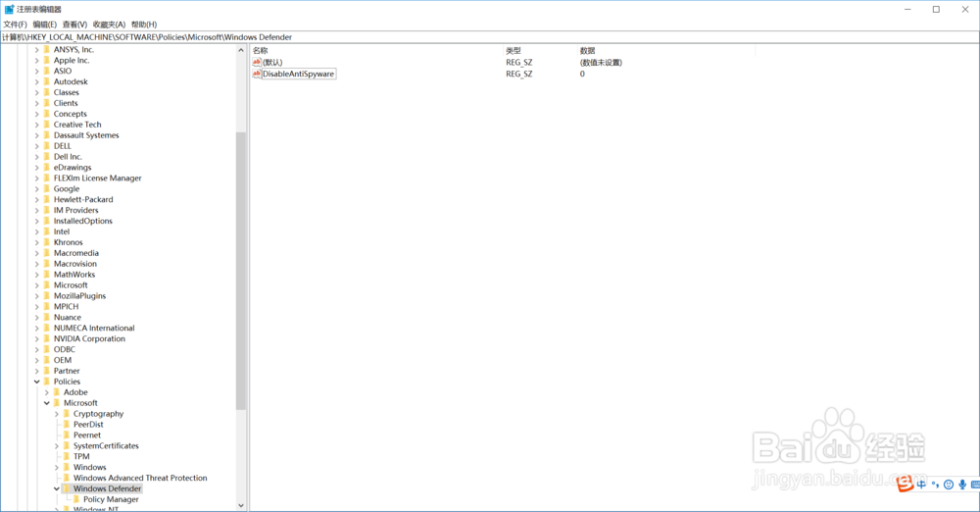Click the Clients folder icon
Screen dimensions: 980x512
click(47, 103)
